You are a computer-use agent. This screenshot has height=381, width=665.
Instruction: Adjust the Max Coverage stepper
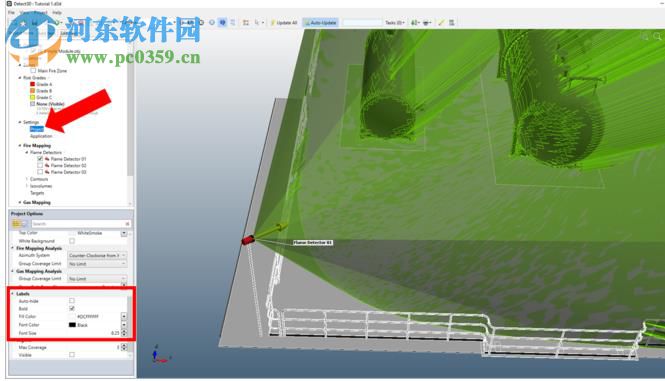(x=124, y=347)
